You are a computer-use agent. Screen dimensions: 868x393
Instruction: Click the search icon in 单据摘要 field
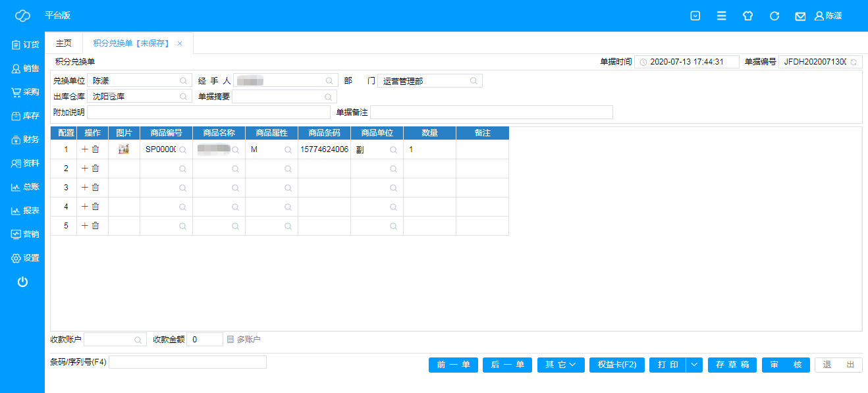[329, 96]
